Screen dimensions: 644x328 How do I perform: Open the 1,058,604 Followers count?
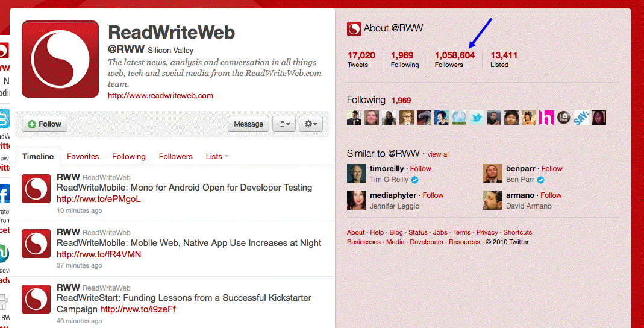455,59
